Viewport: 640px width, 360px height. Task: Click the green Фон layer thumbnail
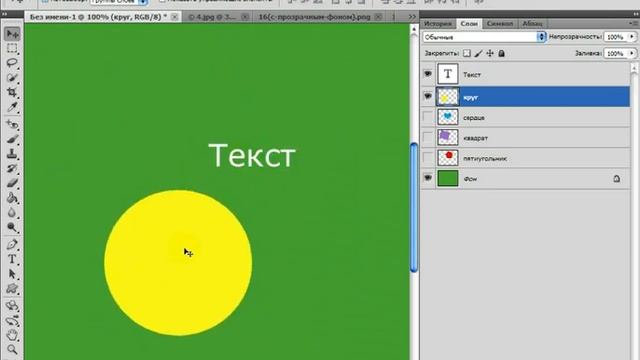click(448, 178)
